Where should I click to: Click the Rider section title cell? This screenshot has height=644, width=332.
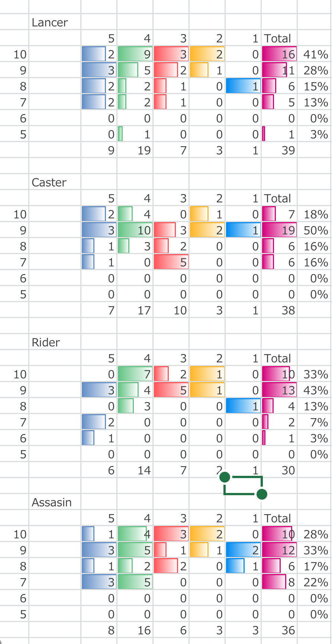point(46,343)
